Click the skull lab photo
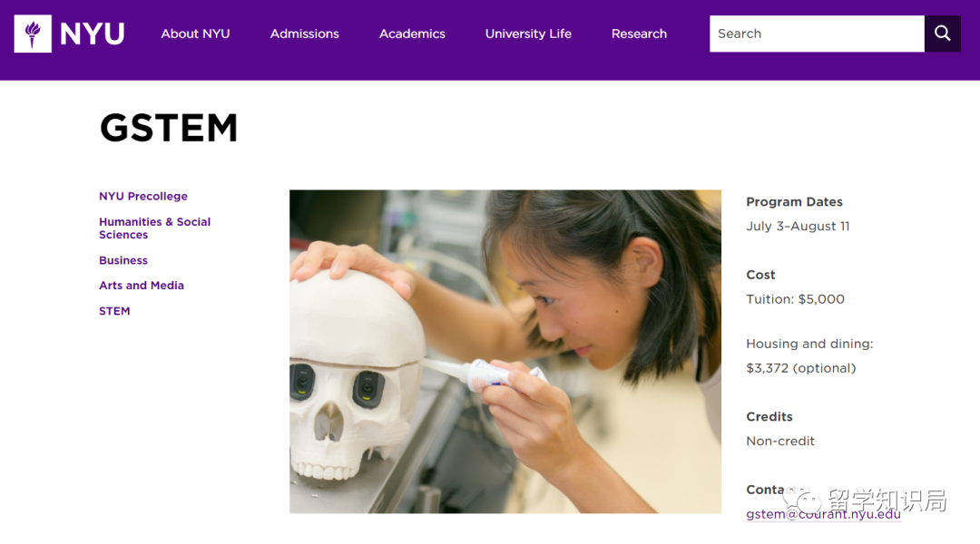Screen dimensions: 980x544 (x=505, y=352)
